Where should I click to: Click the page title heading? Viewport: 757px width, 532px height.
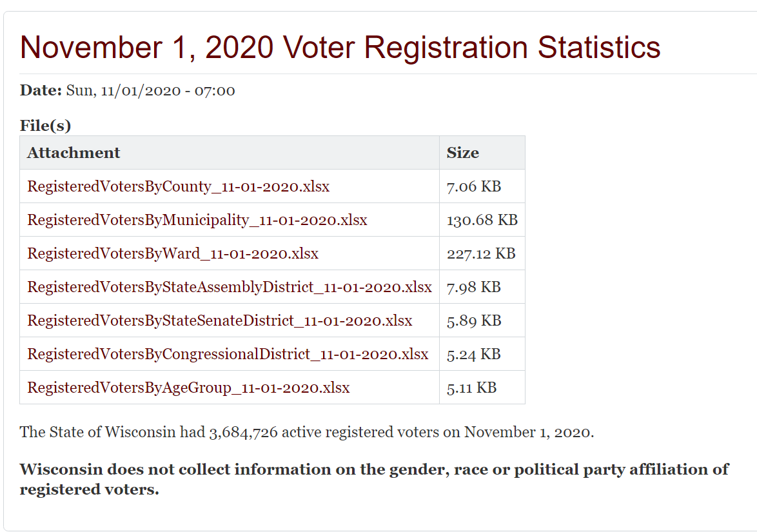tap(340, 48)
